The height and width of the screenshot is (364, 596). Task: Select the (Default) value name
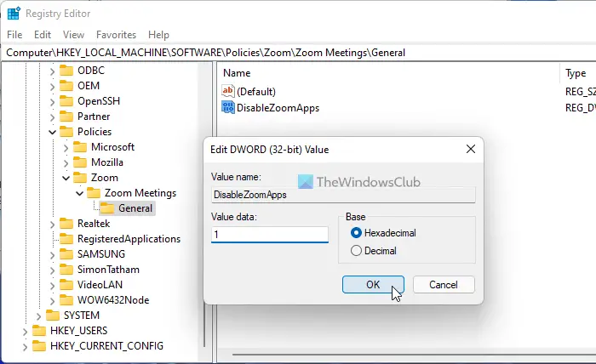[x=256, y=92]
